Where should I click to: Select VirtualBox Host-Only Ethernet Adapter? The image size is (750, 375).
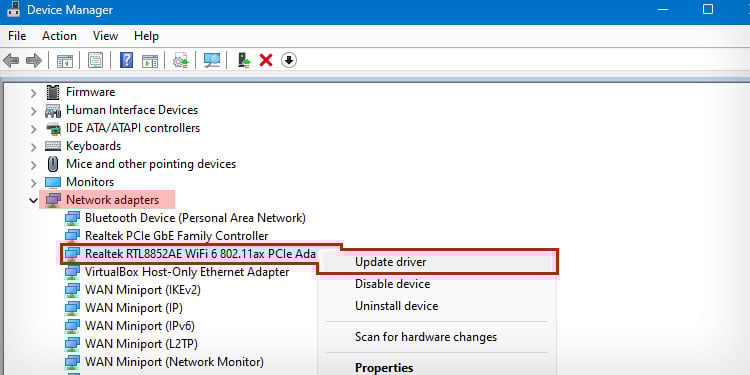click(x=187, y=272)
